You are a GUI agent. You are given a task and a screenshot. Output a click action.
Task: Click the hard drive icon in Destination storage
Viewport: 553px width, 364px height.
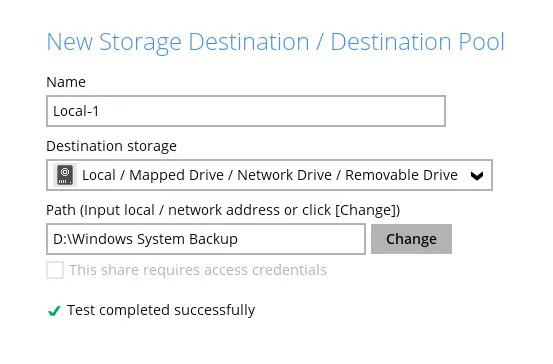65,175
